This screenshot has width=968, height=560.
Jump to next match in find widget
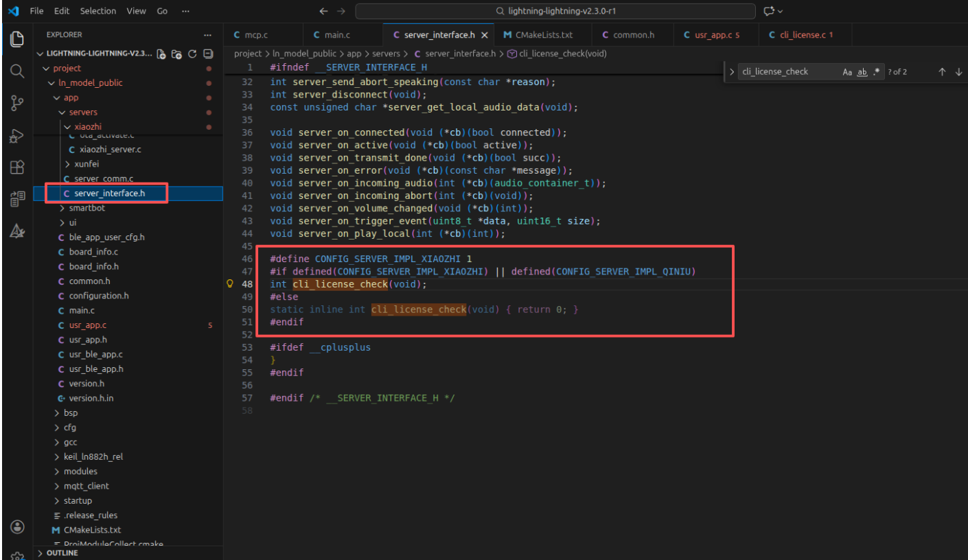click(x=958, y=71)
